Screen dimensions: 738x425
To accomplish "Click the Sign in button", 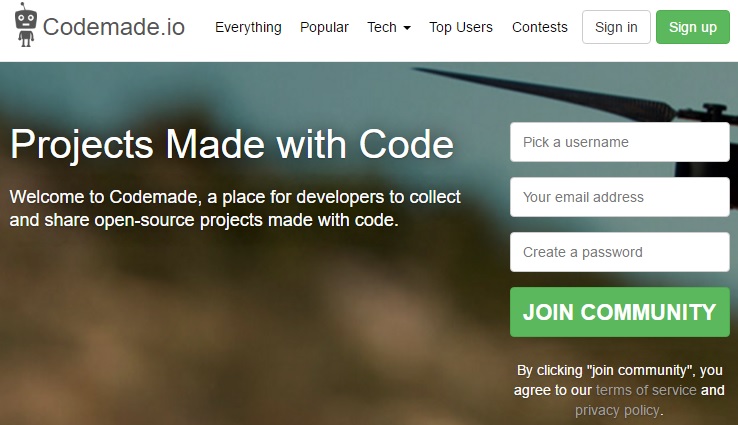I will 616,27.
